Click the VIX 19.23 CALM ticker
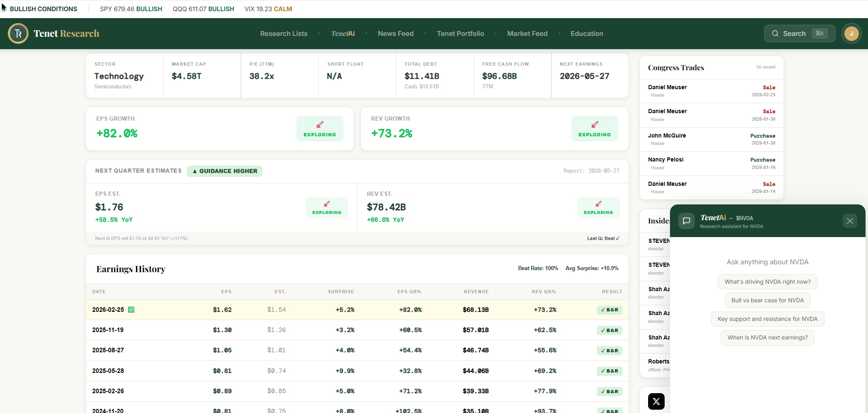 (268, 9)
